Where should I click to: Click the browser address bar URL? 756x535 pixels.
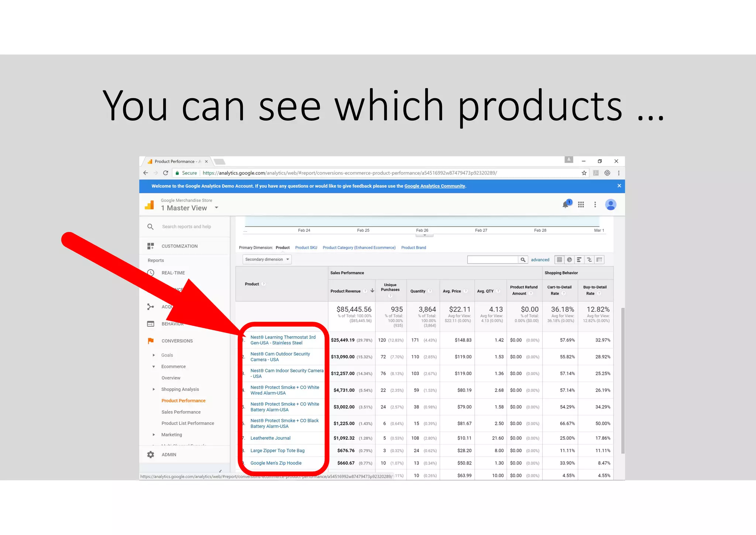350,173
